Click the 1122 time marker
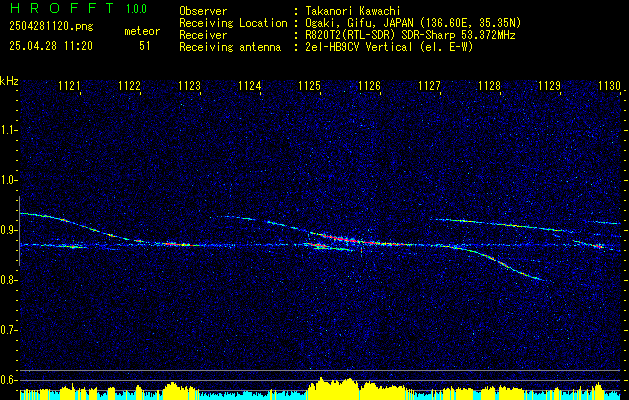This screenshot has width=629, height=400. [130, 85]
